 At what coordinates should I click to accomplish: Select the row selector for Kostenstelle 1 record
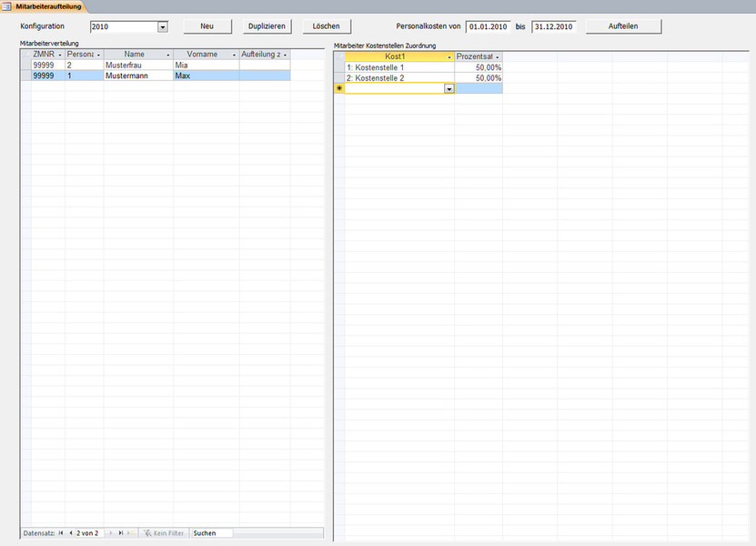(x=339, y=67)
